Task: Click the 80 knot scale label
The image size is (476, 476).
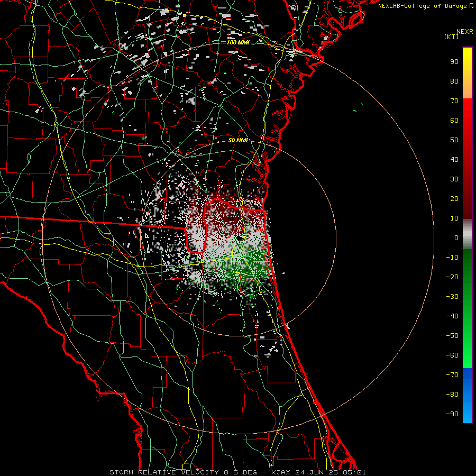Action: (x=454, y=81)
